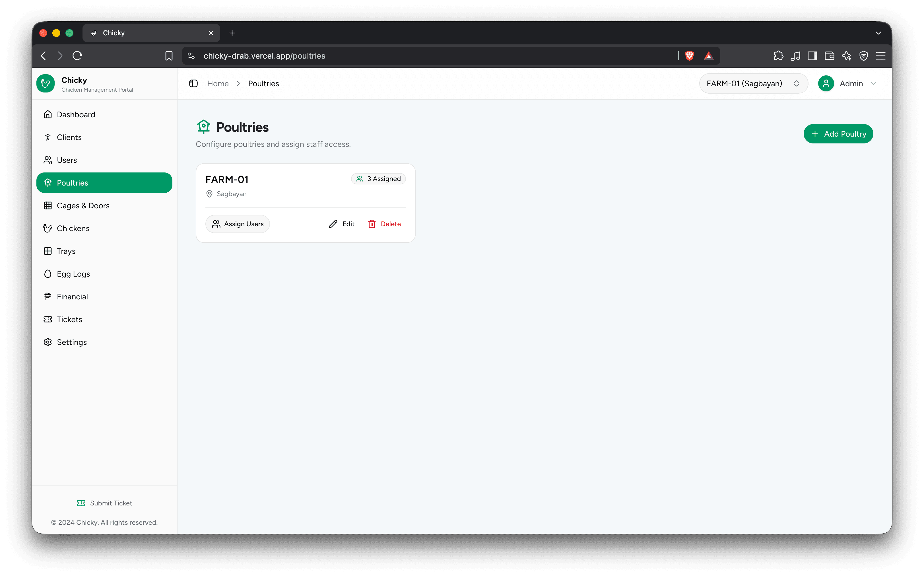Toggle the browser sidebar panel icon
This screenshot has width=924, height=576.
click(x=812, y=56)
